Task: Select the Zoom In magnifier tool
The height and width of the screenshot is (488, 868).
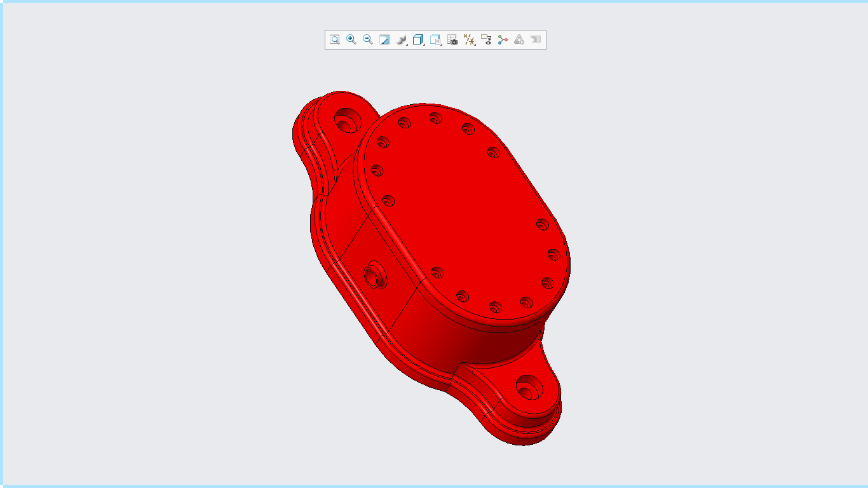Action: click(351, 40)
